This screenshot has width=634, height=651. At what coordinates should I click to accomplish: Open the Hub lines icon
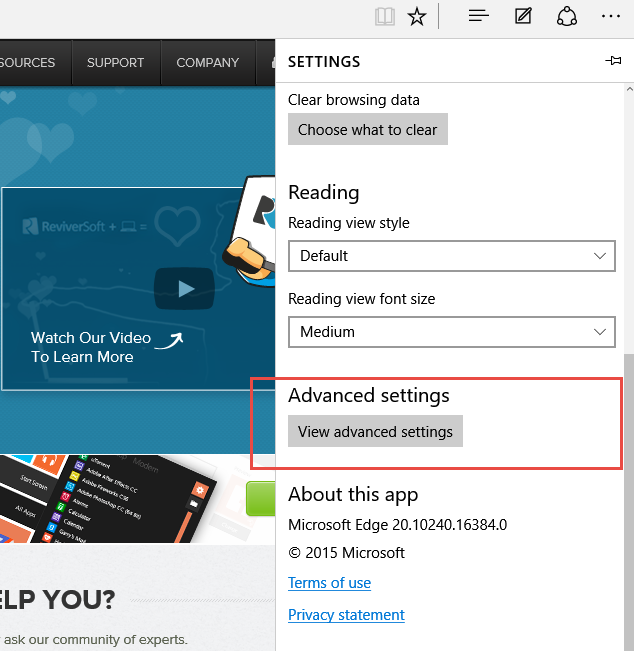point(478,16)
